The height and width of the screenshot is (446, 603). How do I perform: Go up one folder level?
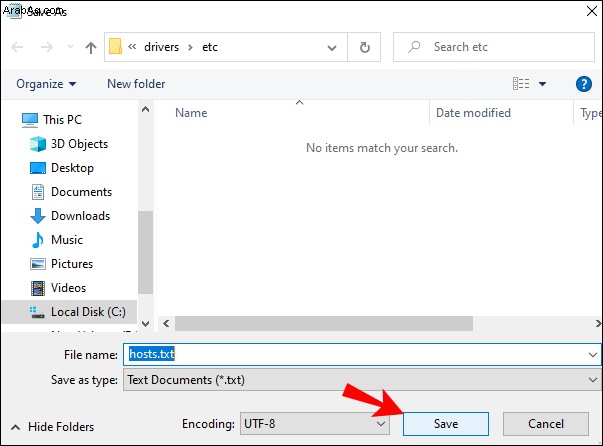point(91,47)
